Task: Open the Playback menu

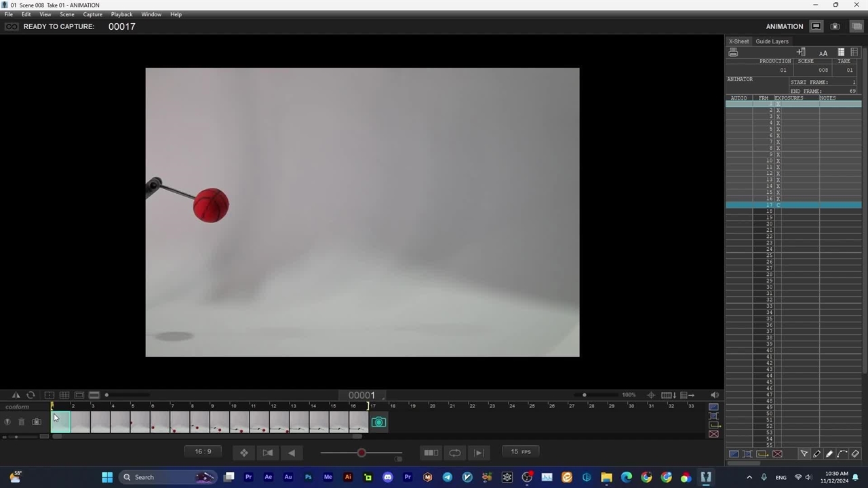Action: (x=121, y=14)
